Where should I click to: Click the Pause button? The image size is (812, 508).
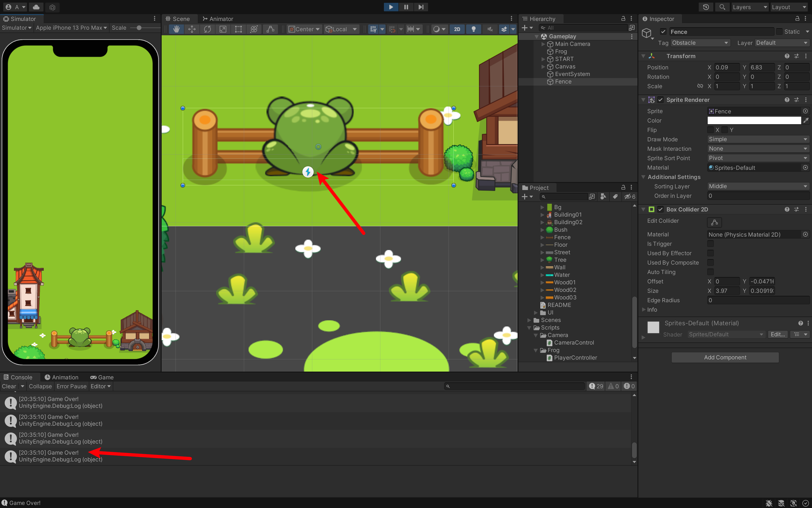(406, 7)
